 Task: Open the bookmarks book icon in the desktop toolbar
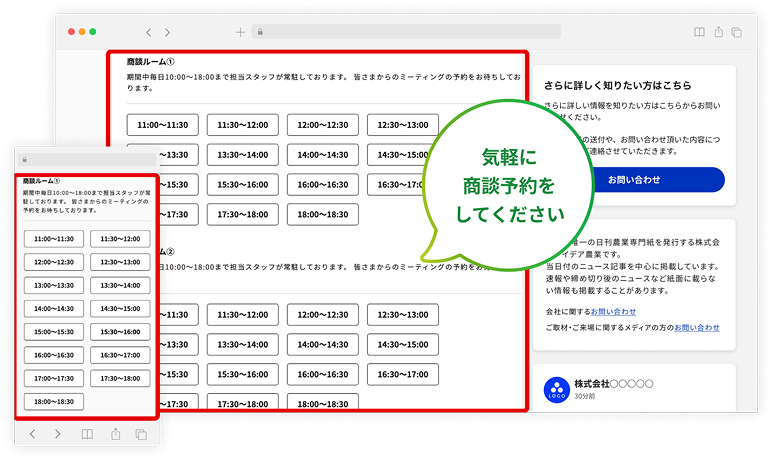[x=699, y=32]
